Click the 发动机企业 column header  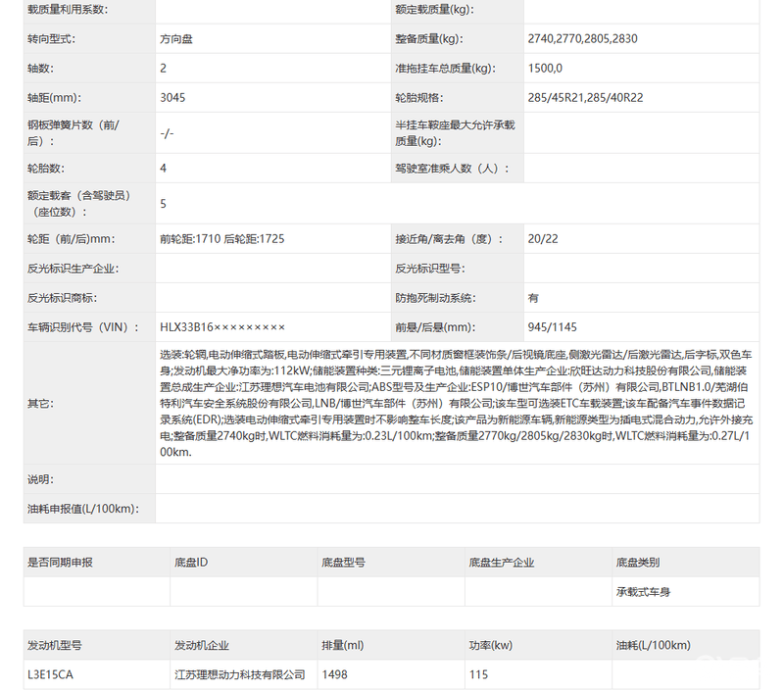202,646
